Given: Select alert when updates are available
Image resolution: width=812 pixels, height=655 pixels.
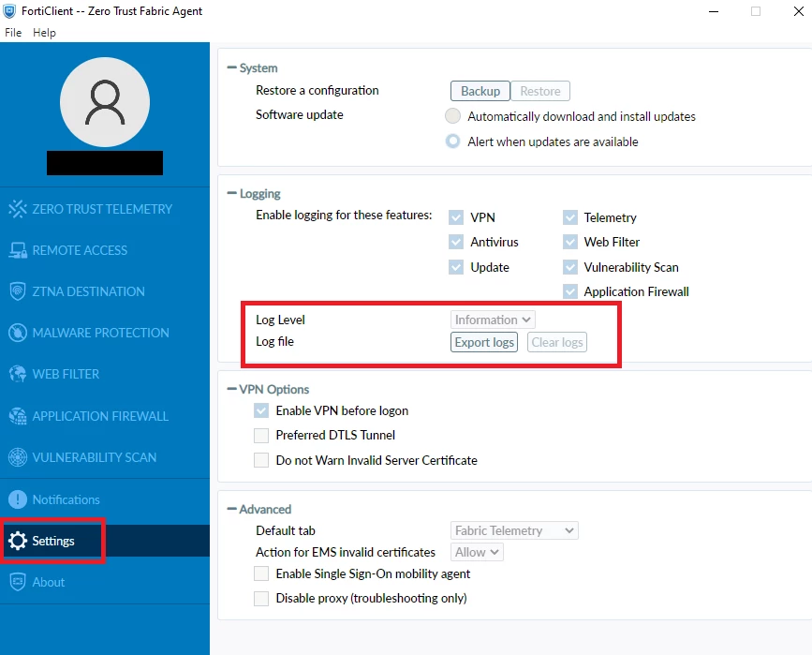Looking at the screenshot, I should coord(452,141).
